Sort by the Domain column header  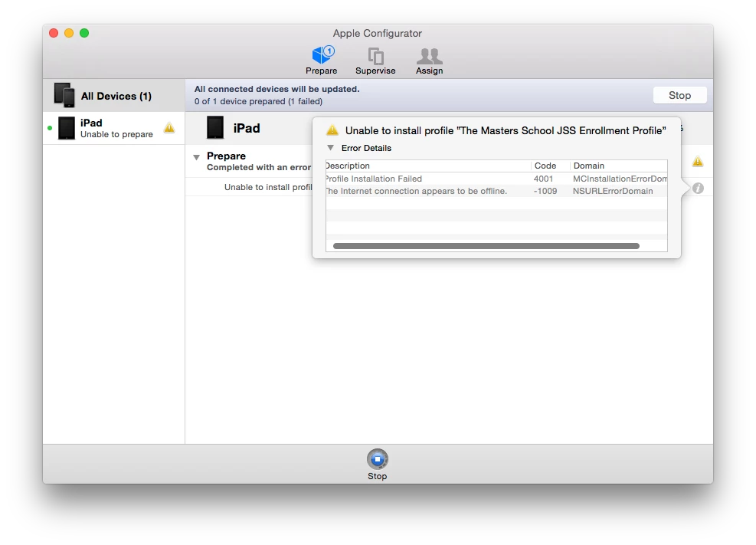(619, 166)
